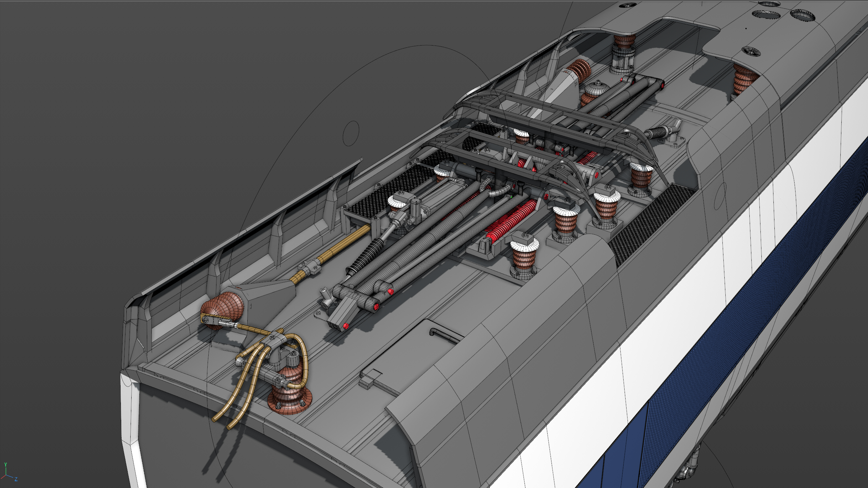The height and width of the screenshot is (488, 868).
Task: Select the black coil spring beside yellow rod
Action: point(366,255)
